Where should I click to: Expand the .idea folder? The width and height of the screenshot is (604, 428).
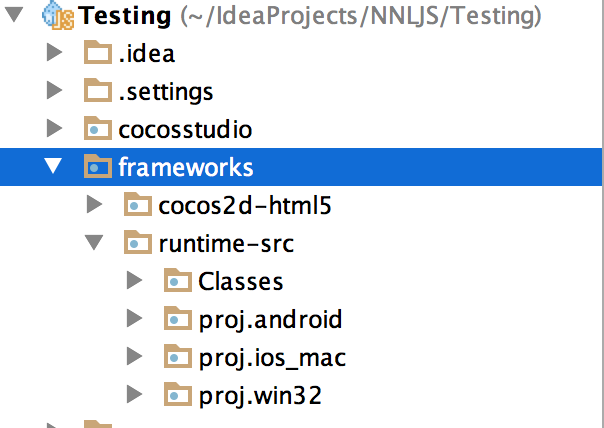click(55, 54)
